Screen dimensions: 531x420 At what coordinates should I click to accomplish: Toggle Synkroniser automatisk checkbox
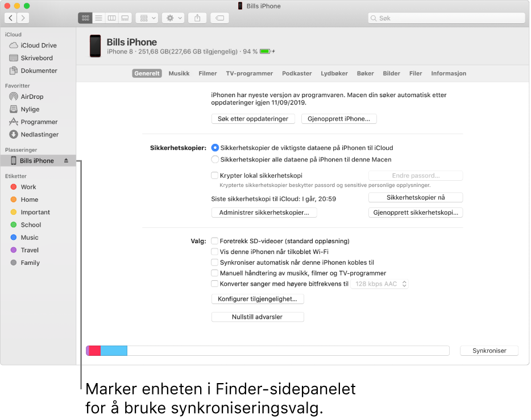click(x=214, y=263)
